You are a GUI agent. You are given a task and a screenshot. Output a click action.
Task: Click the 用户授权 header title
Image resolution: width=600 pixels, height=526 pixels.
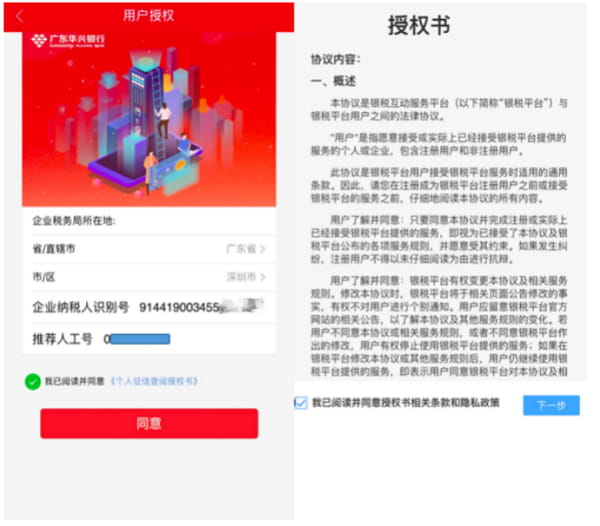pos(148,16)
